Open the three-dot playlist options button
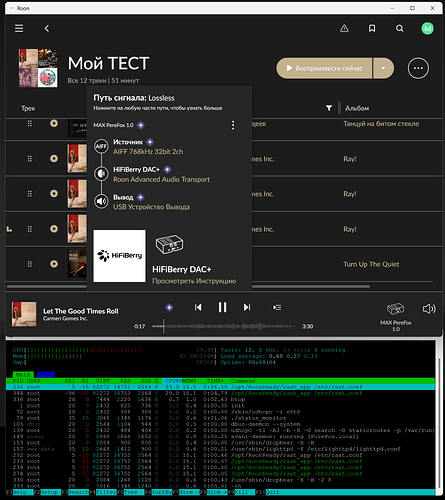This screenshot has height=500, width=445. (x=418, y=68)
